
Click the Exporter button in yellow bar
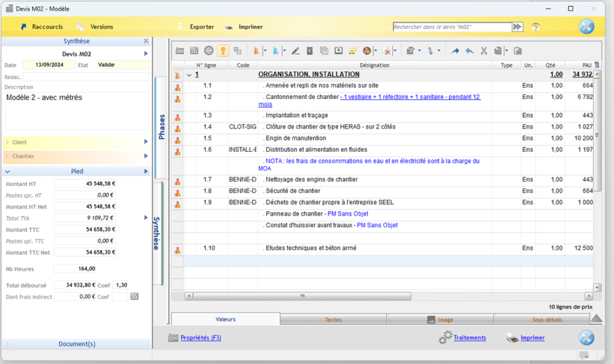tap(201, 27)
